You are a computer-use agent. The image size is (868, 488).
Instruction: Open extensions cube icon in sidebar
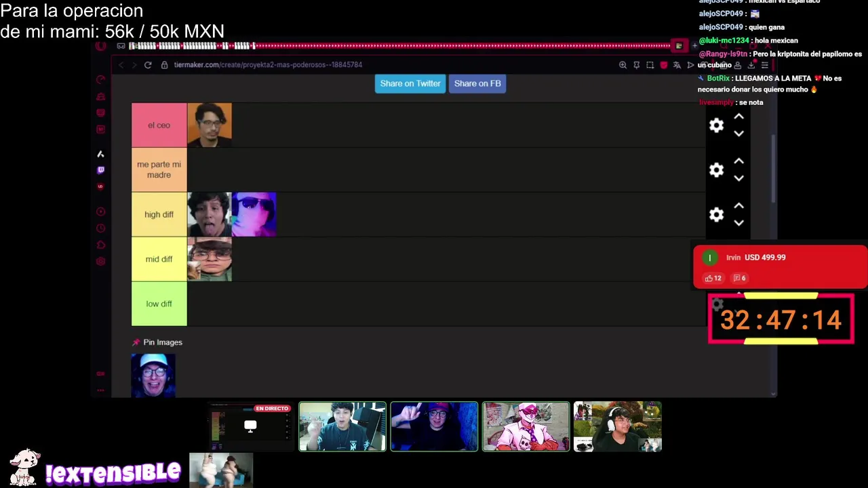tap(101, 245)
